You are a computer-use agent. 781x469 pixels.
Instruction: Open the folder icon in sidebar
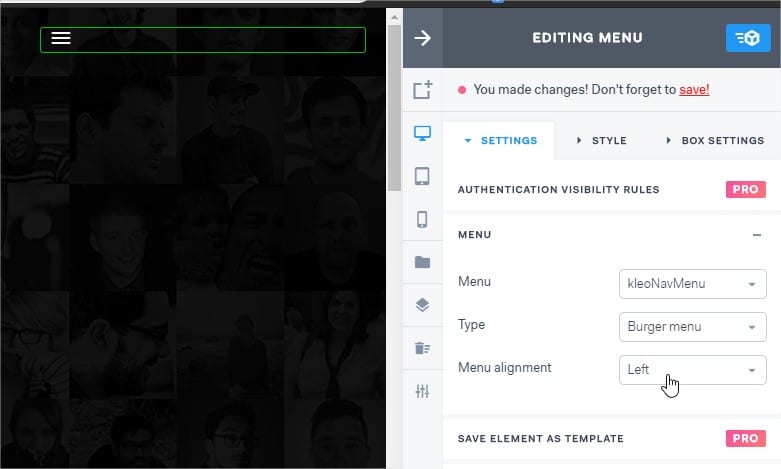422,262
